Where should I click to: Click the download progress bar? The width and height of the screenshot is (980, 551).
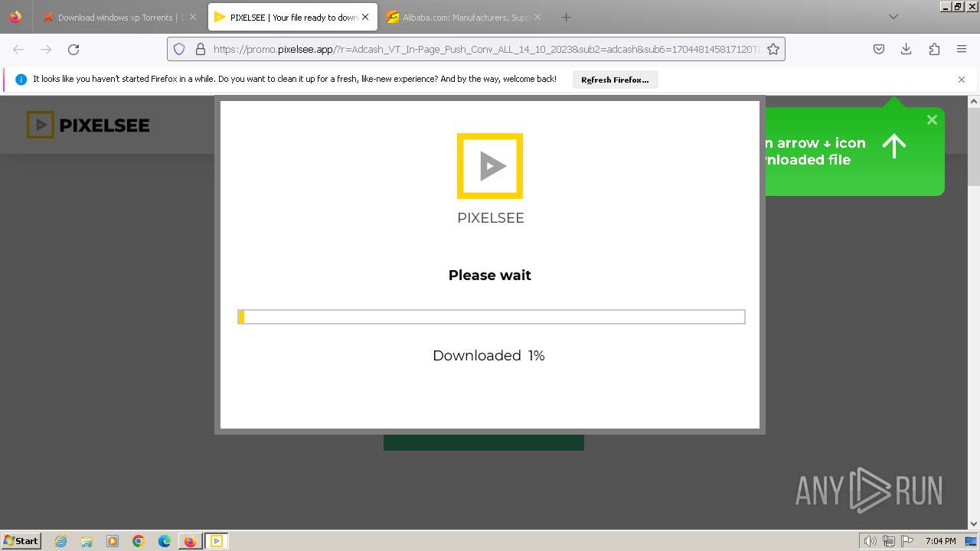(x=492, y=317)
